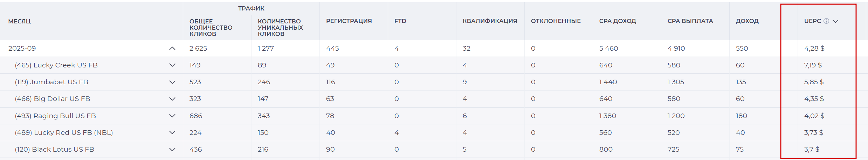This screenshot has width=868, height=160.
Task: Toggle UEPC column sort arrow
Action: click(835, 21)
